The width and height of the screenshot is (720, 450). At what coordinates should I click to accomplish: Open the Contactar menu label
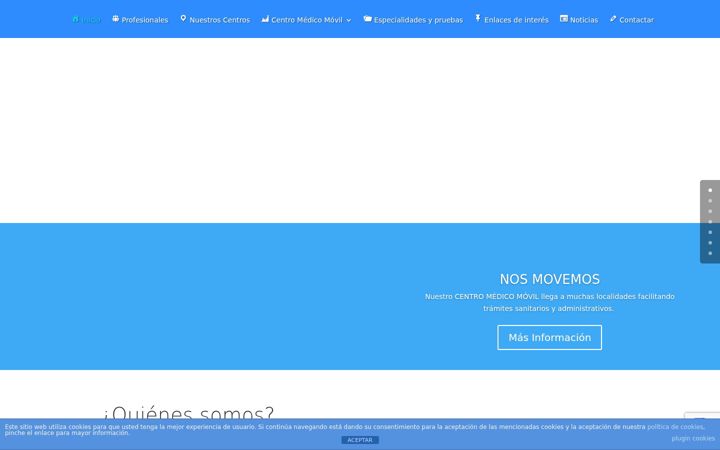[636, 20]
